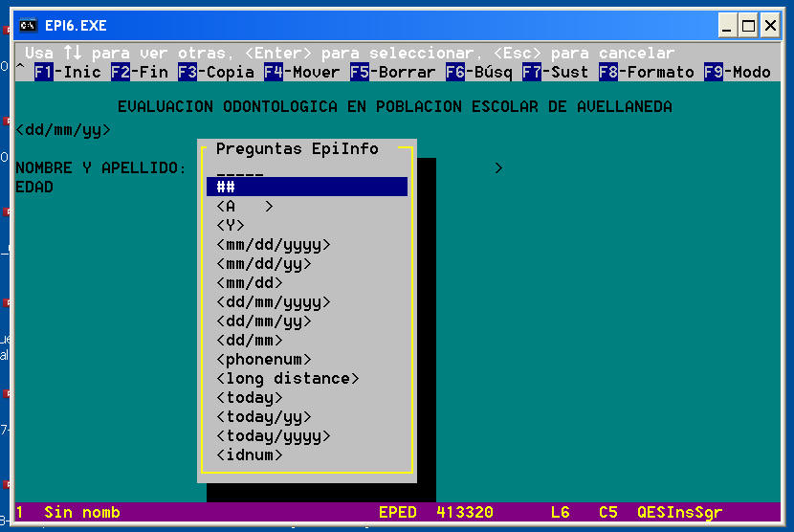Select <mm/dd/yy> date format
Viewport: 794px width, 532px height.
(x=264, y=264)
